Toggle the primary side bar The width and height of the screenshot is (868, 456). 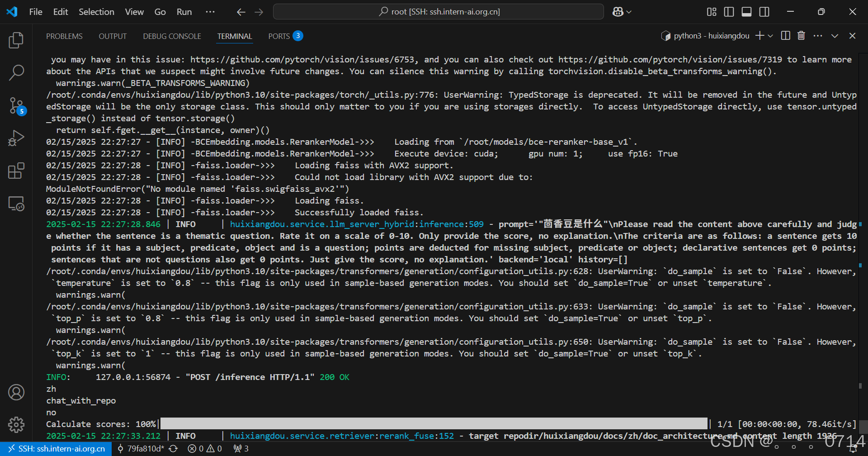[x=729, y=12]
